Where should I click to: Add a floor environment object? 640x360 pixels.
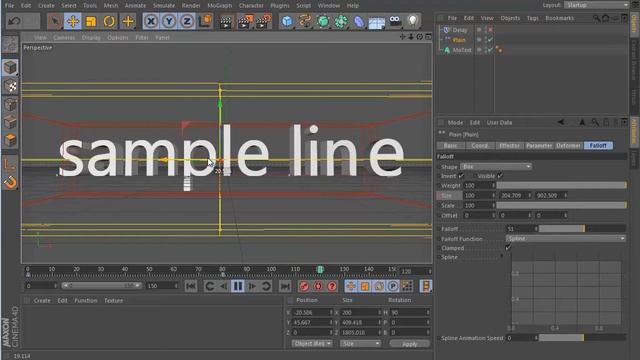(377, 22)
